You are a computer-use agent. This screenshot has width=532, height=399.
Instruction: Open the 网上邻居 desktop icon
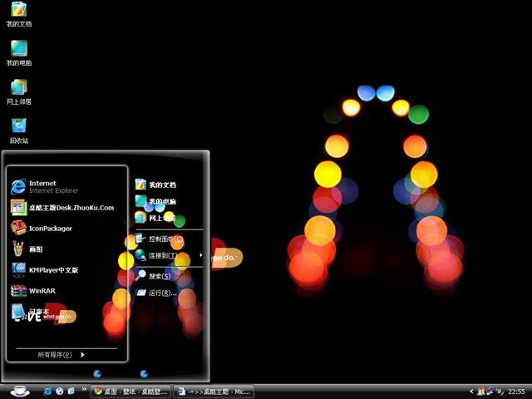pyautogui.click(x=18, y=90)
